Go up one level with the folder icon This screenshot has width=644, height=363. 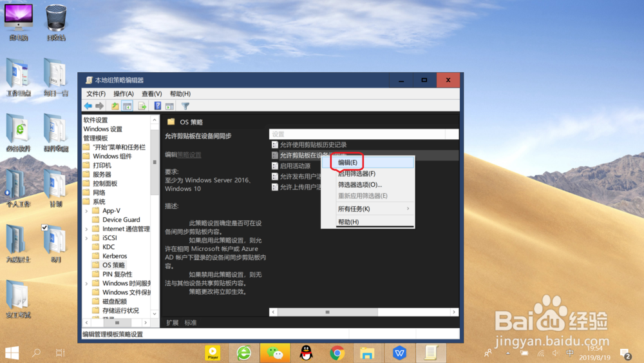pyautogui.click(x=115, y=106)
